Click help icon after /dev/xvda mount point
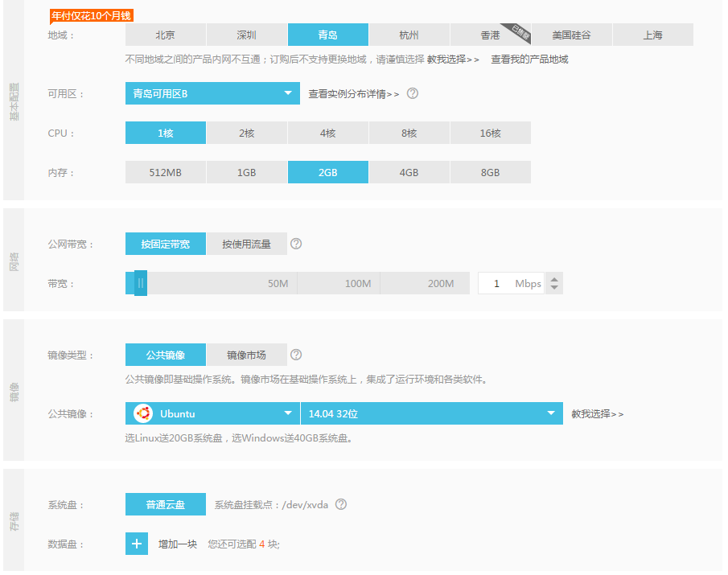Image resolution: width=728 pixels, height=575 pixels. click(x=341, y=504)
